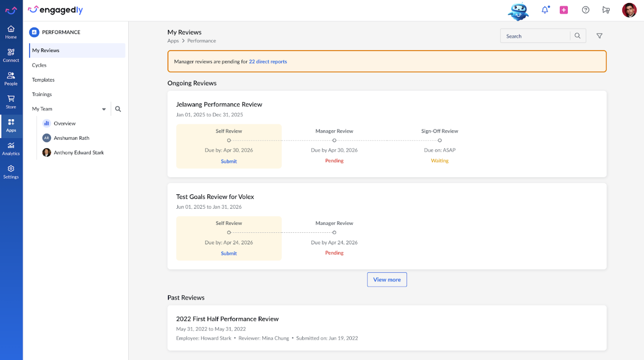Screen dimensions: 644x360
Task: Open the notifications bell icon
Action: 545,10
